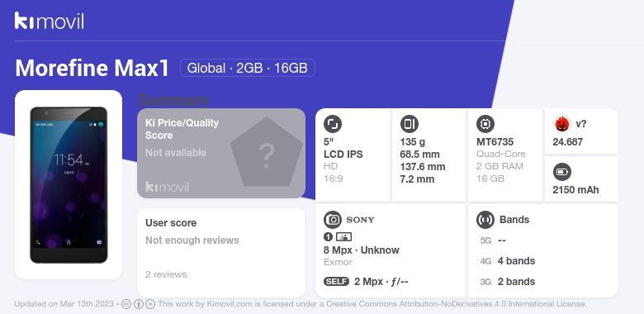644x314 pixels.
Task: Select the Global · 2GB · 16GB variant badge
Action: click(x=247, y=68)
